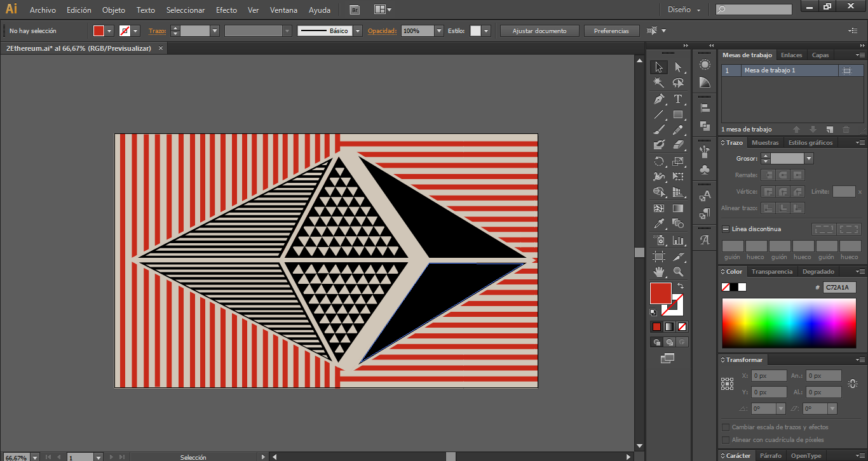Click the Ajustar documento button
The image size is (868, 461).
tap(539, 30)
